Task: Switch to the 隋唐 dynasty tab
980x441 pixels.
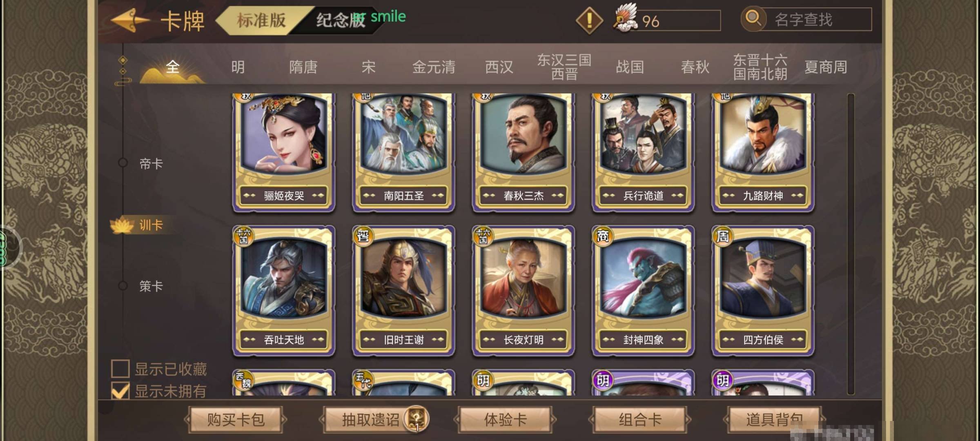Action: tap(303, 67)
